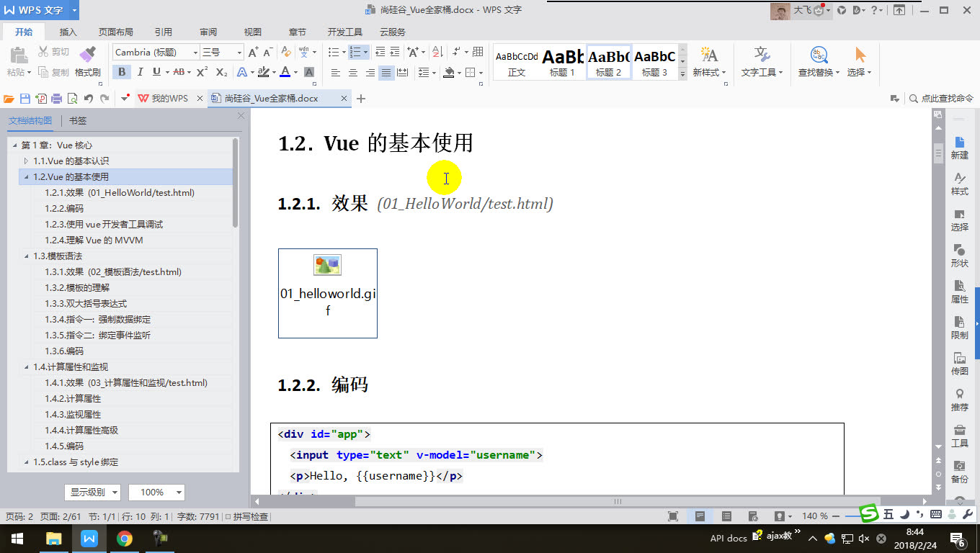Switch to the 书签 (Bookmarks) panel tab
The width and height of the screenshot is (980, 553).
coord(77,120)
